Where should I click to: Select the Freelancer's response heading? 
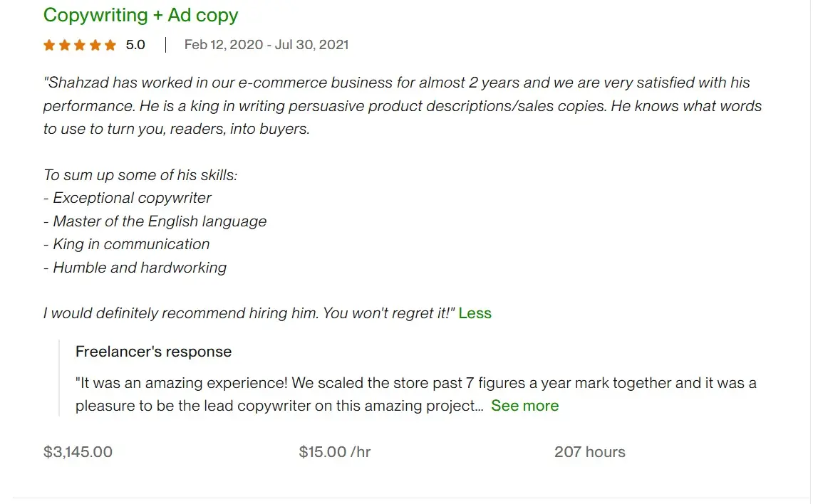click(153, 351)
